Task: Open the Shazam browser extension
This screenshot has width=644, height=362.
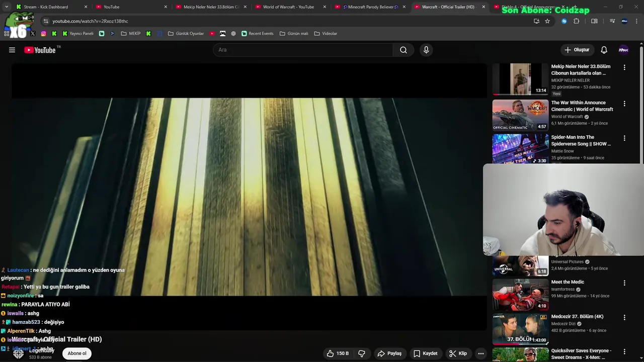Action: click(564, 21)
